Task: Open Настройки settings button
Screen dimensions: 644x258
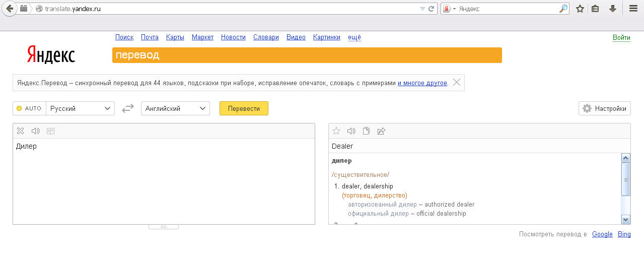Action: [x=605, y=108]
